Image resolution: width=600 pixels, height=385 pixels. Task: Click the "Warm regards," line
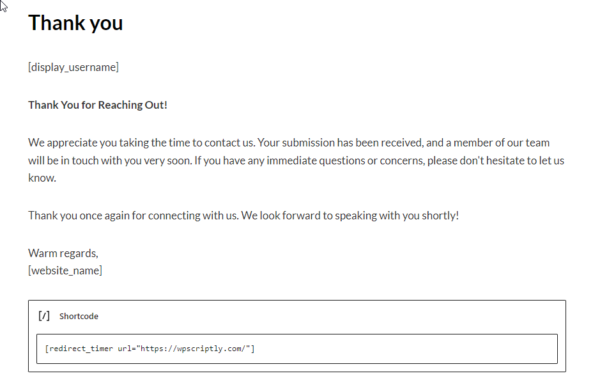coord(63,253)
